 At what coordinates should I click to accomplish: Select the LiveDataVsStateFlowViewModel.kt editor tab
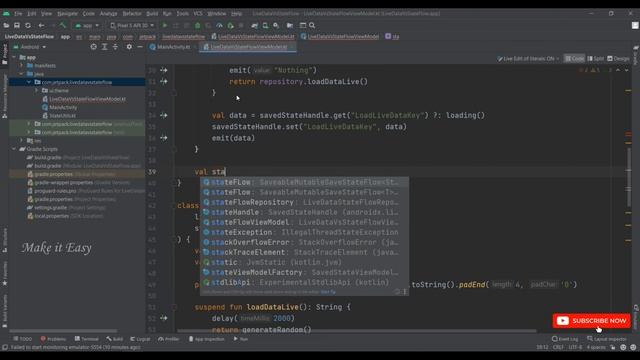click(x=247, y=47)
